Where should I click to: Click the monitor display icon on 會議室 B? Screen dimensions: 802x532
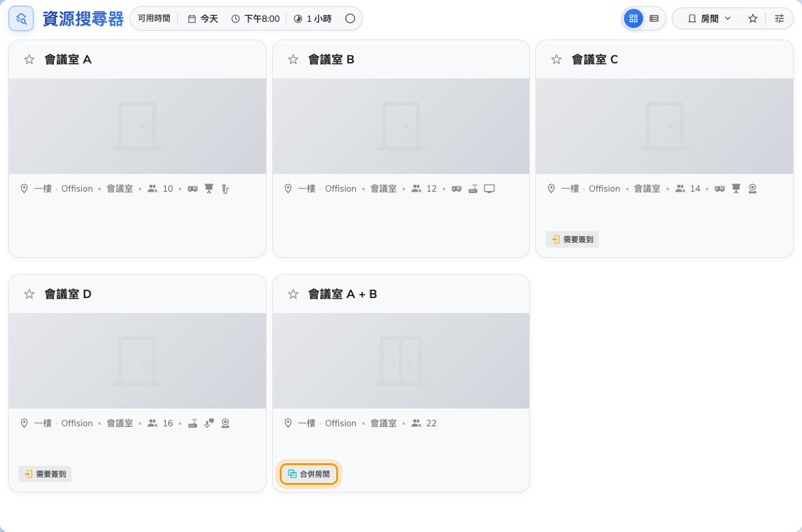[x=490, y=189]
